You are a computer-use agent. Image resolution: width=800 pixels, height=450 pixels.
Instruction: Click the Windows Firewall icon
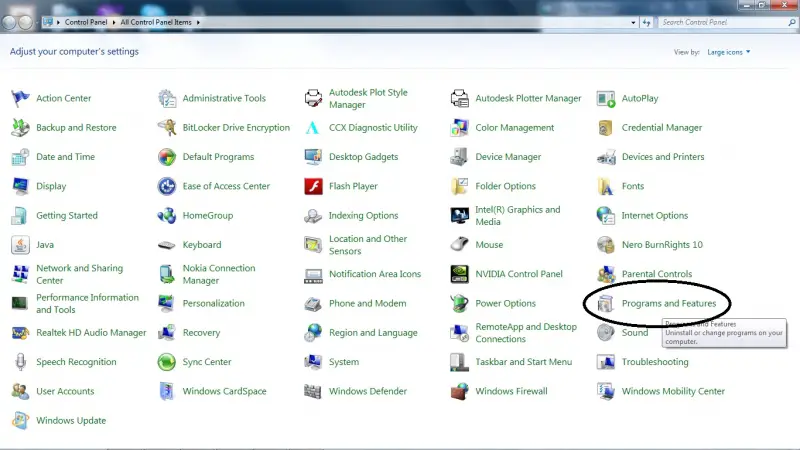tap(459, 391)
